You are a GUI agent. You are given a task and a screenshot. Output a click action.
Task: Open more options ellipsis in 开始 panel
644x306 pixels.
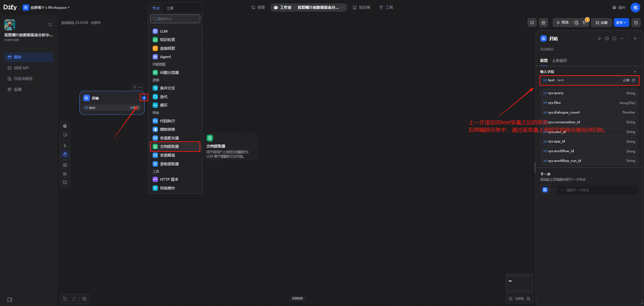(622, 39)
